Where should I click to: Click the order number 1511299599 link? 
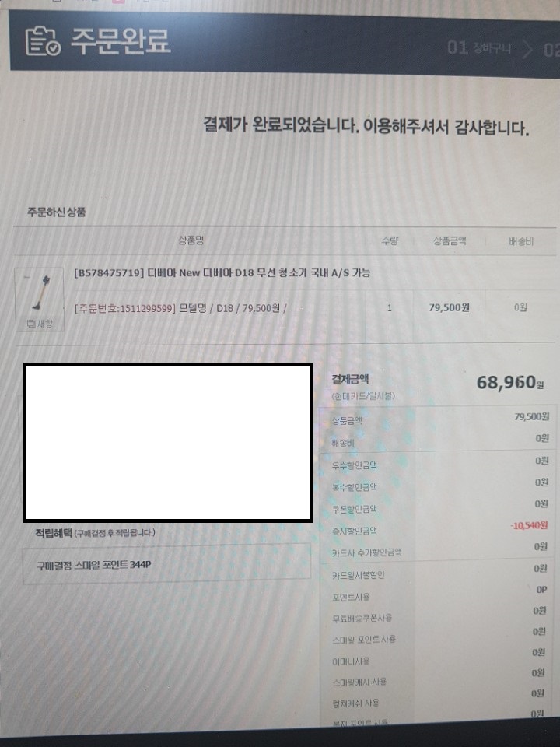pyautogui.click(x=125, y=308)
